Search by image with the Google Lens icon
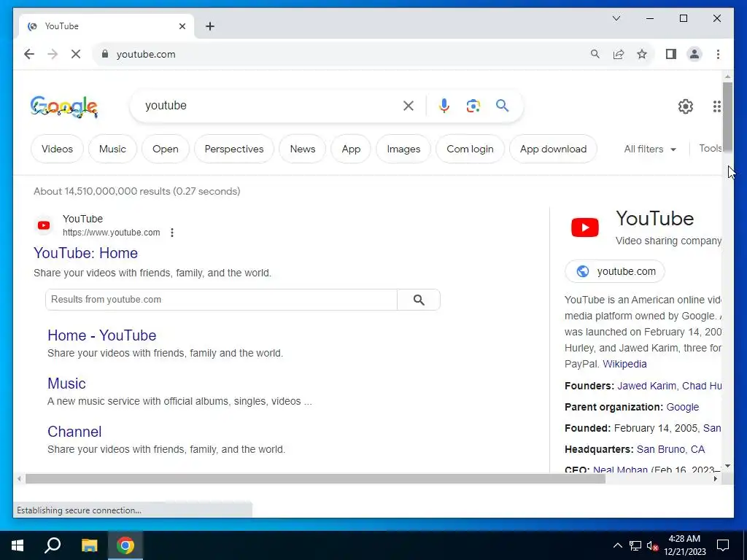The width and height of the screenshot is (747, 560). click(473, 106)
